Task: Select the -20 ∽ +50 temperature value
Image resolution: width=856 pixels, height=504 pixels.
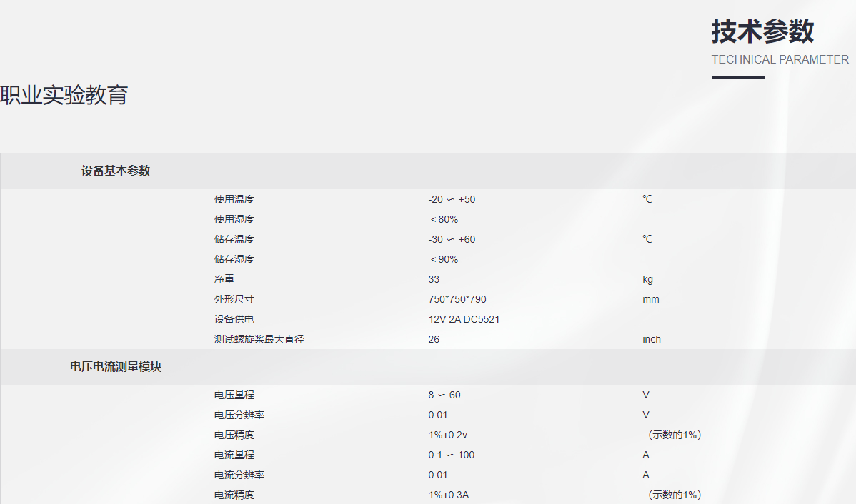Action: tap(452, 199)
